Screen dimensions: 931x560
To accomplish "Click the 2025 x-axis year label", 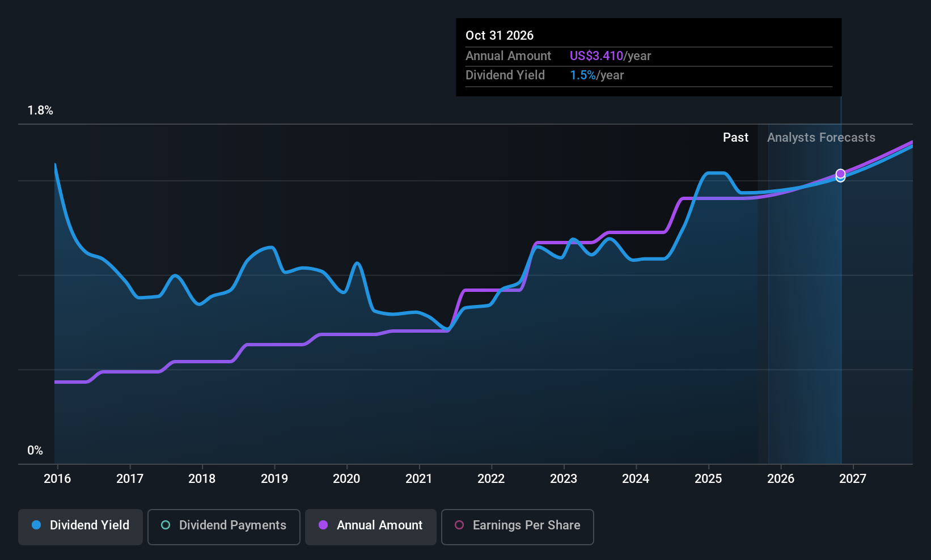I will click(x=708, y=478).
